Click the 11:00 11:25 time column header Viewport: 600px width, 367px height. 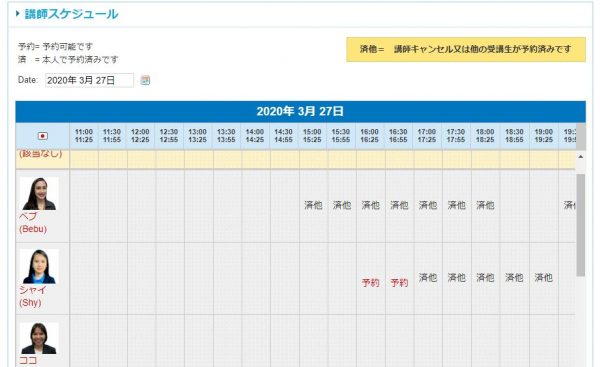tap(84, 136)
